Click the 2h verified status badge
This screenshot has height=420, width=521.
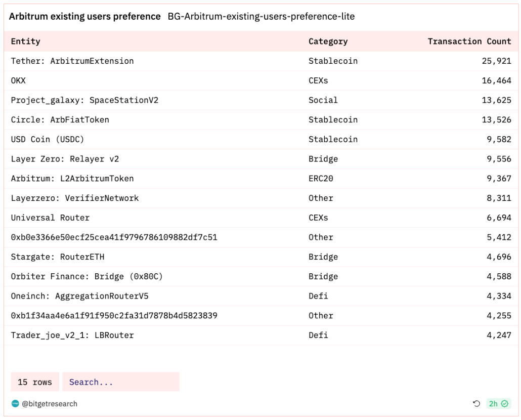point(498,403)
